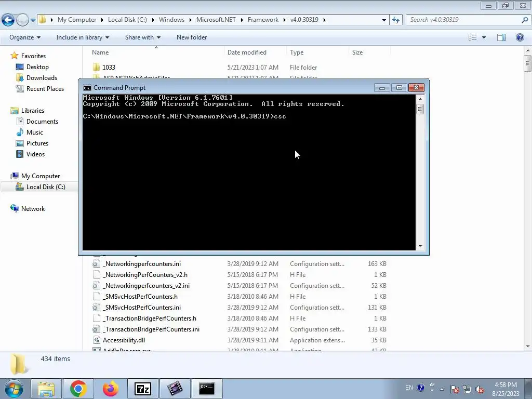The width and height of the screenshot is (532, 399).
Task: Open the recent locations history dropdown
Action: 33,20
